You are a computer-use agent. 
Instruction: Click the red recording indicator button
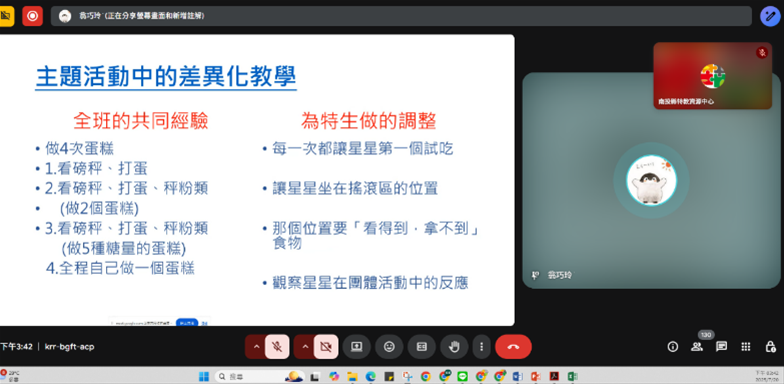click(x=32, y=16)
